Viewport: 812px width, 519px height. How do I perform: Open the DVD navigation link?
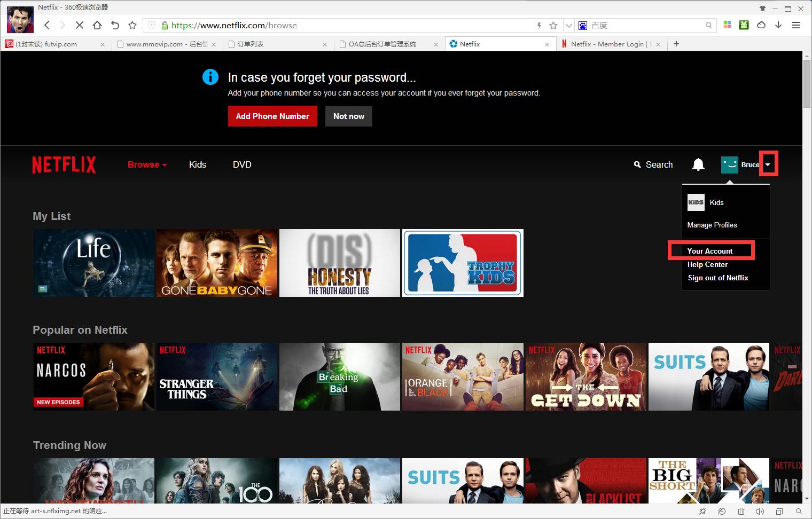tap(242, 164)
